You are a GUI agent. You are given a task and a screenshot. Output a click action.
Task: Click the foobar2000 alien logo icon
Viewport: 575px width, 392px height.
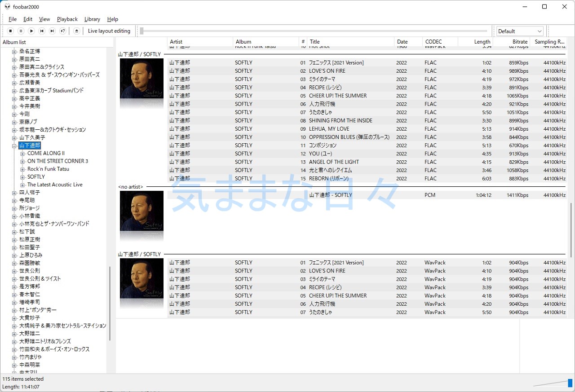[x=7, y=7]
